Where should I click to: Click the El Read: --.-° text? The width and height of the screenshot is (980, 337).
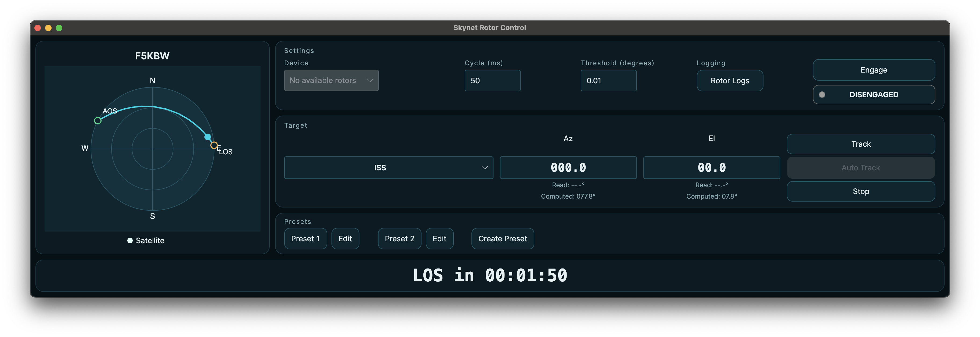(711, 185)
